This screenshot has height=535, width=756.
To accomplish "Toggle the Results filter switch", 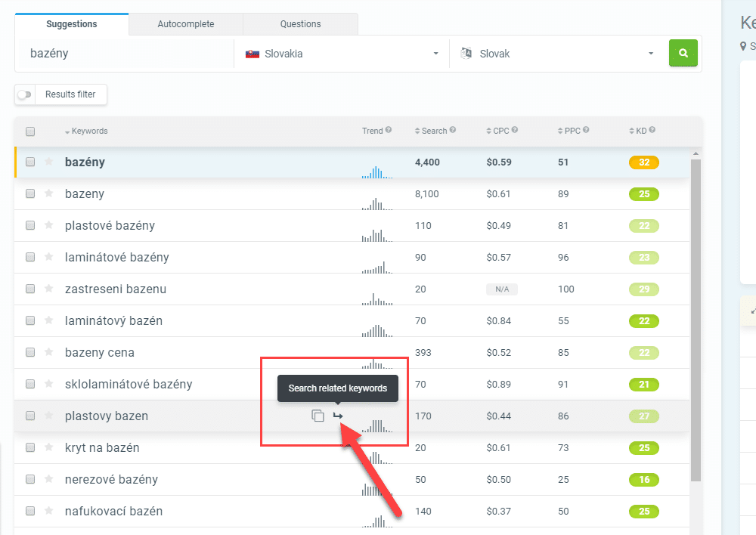I will (x=25, y=94).
